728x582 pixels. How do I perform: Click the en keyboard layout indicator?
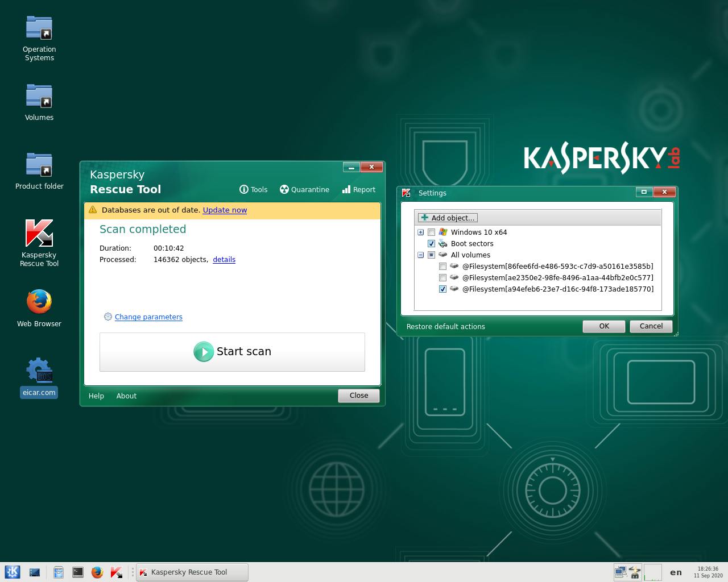point(676,572)
